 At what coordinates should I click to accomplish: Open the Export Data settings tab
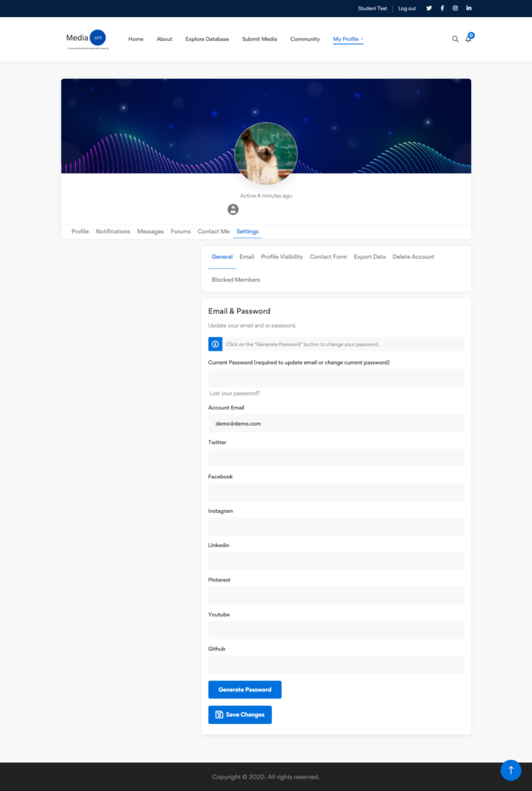(x=369, y=256)
